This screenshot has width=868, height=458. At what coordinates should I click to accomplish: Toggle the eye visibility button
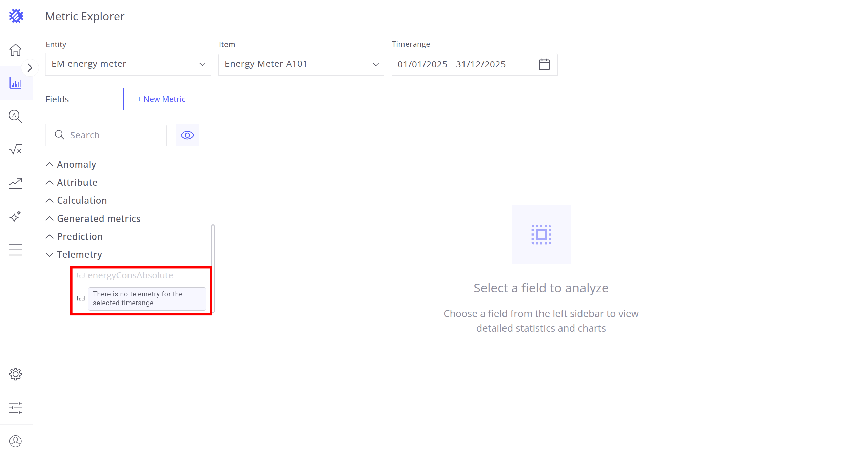(188, 135)
